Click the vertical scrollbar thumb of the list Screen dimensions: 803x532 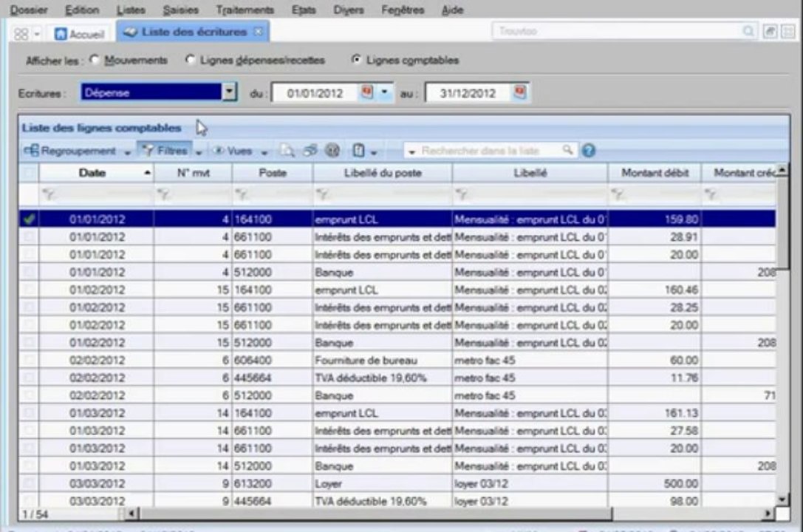point(782,222)
